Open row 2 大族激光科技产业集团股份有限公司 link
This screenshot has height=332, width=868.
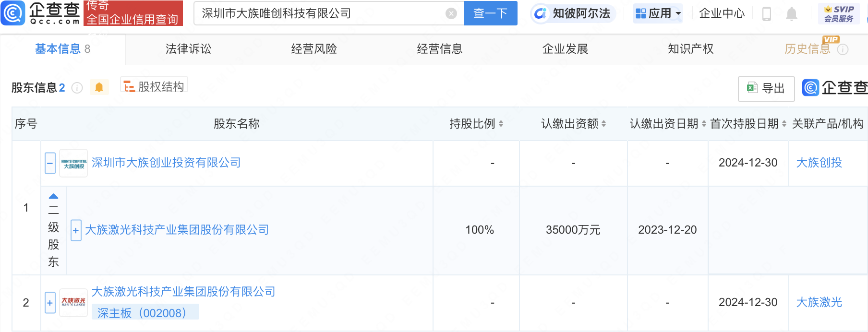pyautogui.click(x=183, y=292)
